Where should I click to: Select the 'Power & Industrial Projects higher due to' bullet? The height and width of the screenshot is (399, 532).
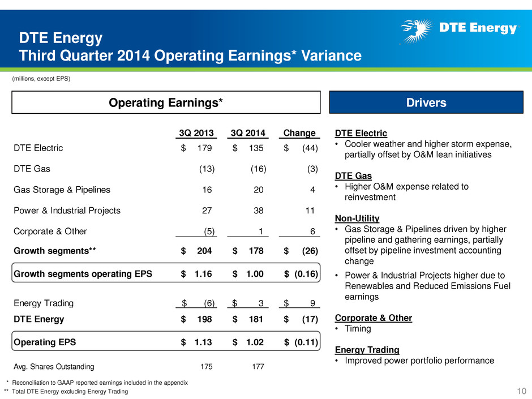click(x=427, y=286)
